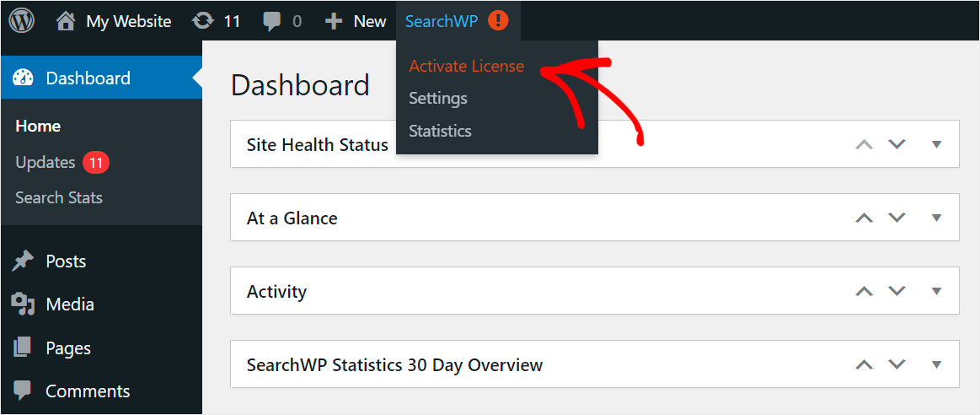Move Site Health Status widget down
Image resolution: width=980 pixels, height=415 pixels.
(897, 144)
